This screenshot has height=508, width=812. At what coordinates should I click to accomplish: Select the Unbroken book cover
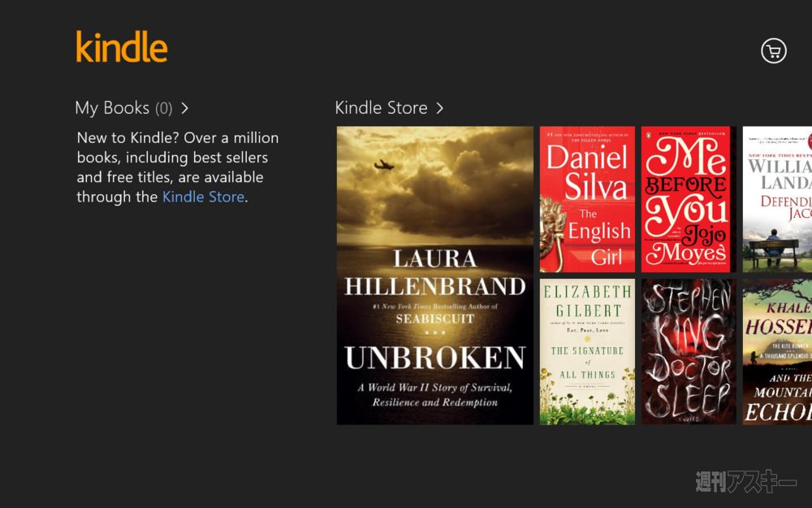(435, 276)
